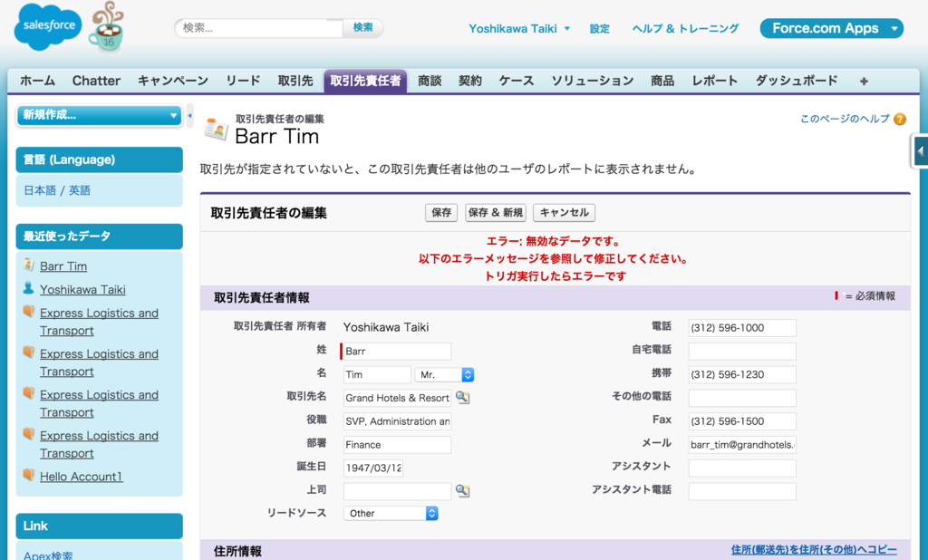
Task: Open ヘルプ & トレーニング link
Action: coord(685,28)
